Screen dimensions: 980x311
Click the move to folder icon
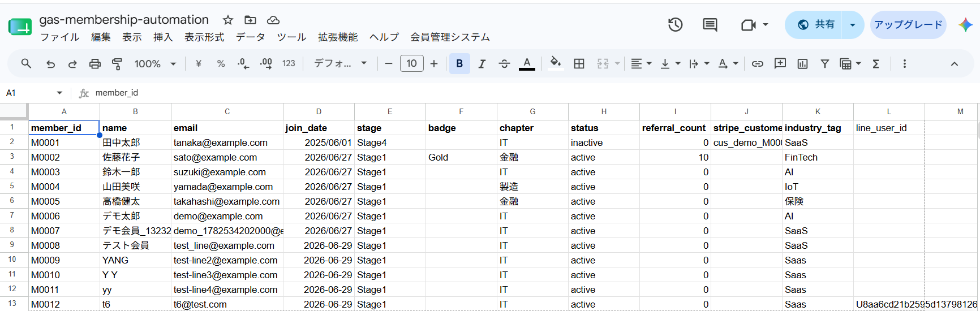[x=250, y=20]
